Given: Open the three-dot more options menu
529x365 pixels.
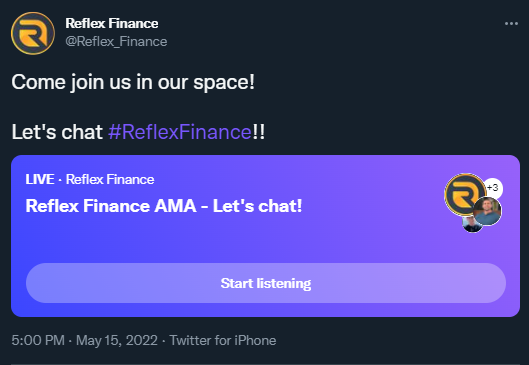Looking at the screenshot, I should click(x=511, y=24).
